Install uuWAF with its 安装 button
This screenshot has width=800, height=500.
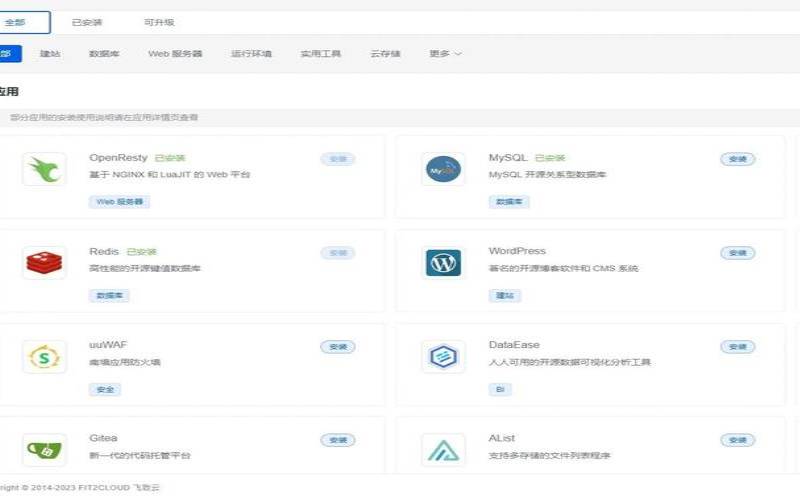[338, 347]
